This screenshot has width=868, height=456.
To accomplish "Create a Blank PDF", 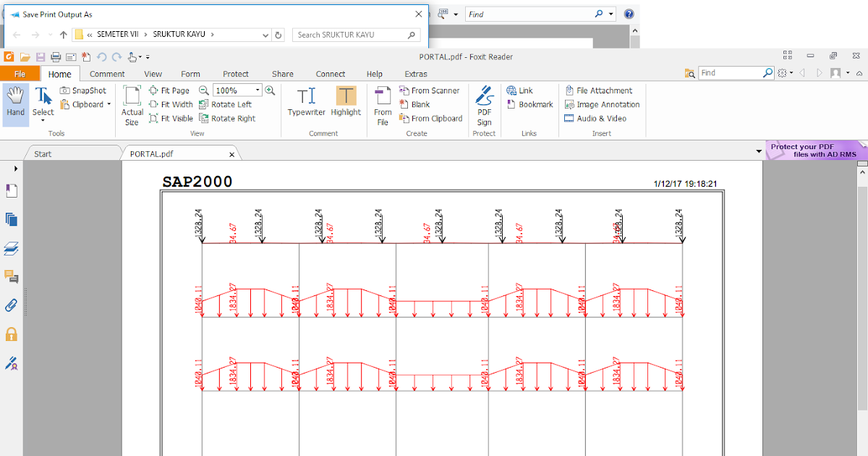I will point(414,104).
